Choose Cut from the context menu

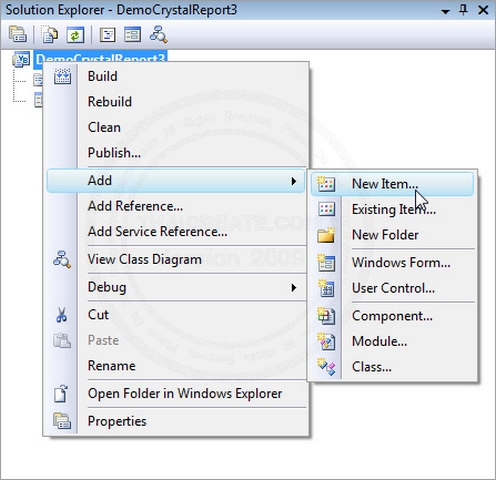click(x=98, y=315)
